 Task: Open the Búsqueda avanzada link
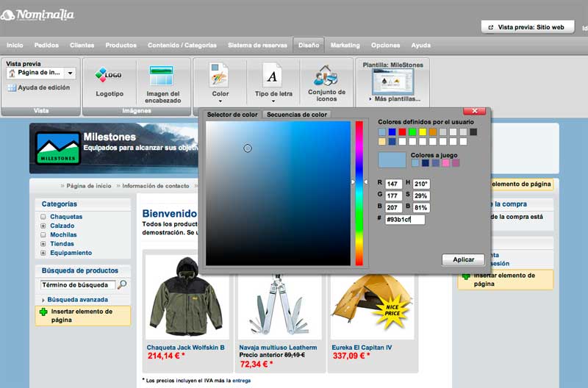click(x=77, y=300)
